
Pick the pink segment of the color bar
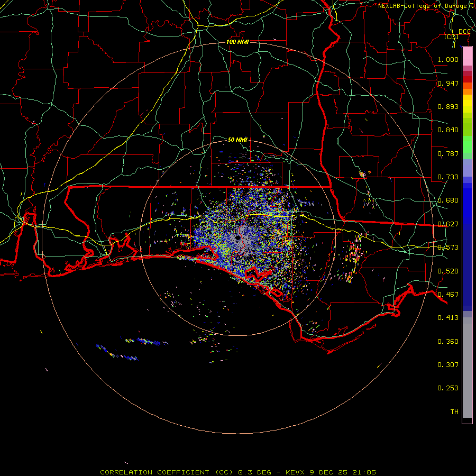point(467,57)
